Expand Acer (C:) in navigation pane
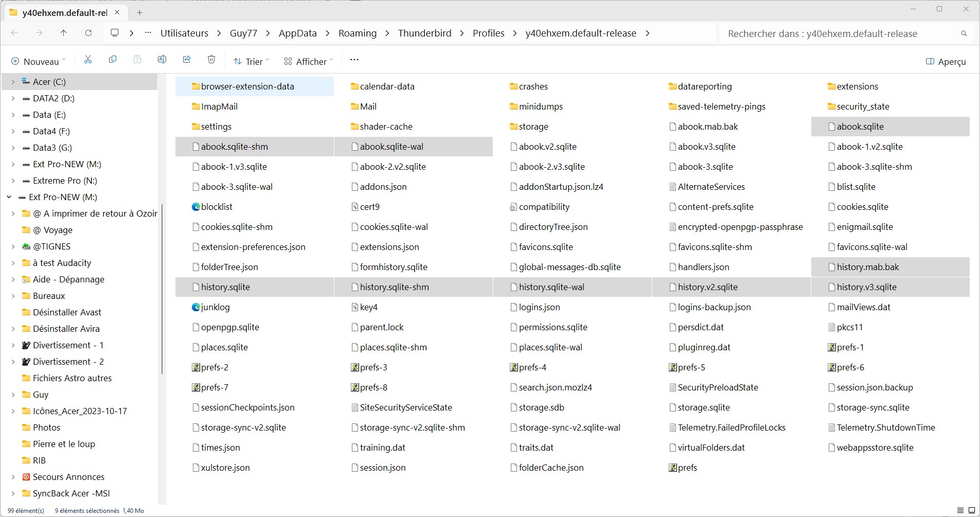Viewport: 980px width, 517px height. pos(13,82)
